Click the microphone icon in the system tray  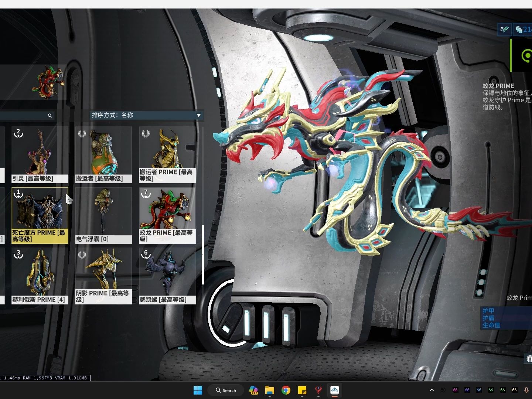[526, 390]
